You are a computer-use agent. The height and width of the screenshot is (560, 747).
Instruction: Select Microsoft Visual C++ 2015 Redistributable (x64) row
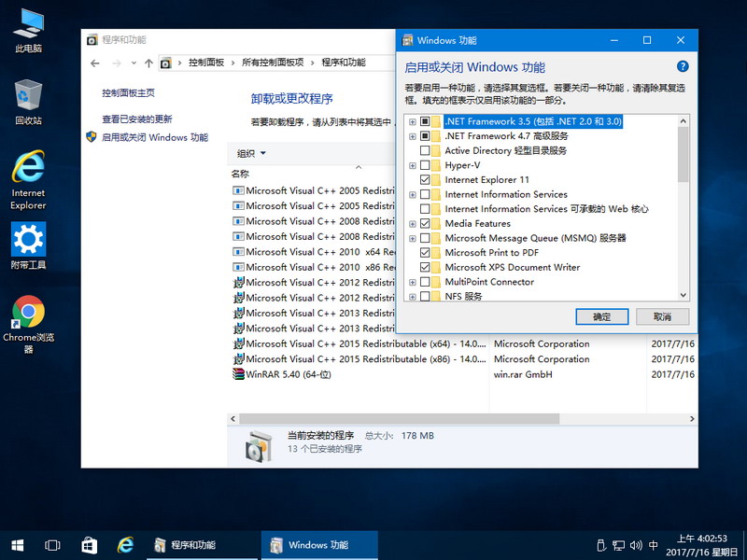tap(462, 343)
